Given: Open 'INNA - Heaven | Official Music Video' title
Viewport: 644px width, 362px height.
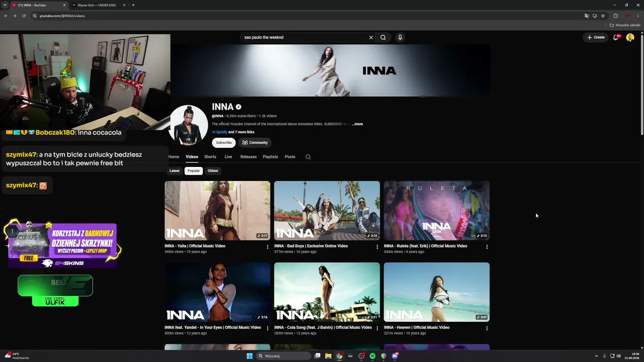Looking at the screenshot, I should point(417,328).
